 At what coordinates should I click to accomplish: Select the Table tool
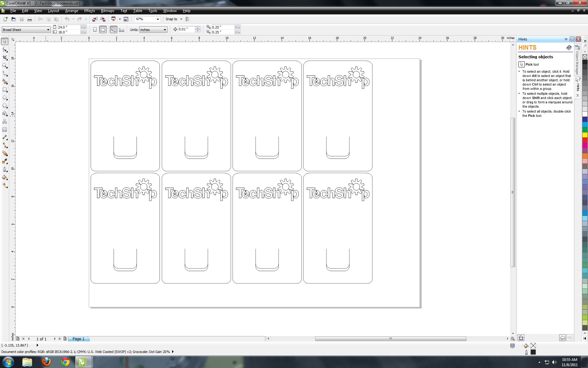tap(5, 130)
